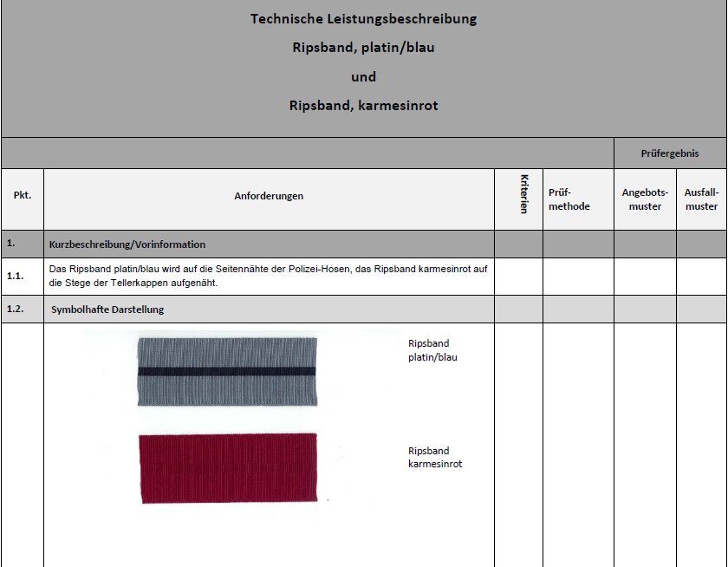Click the description paragraph about Polizei-Hosen
The height and width of the screenshot is (567, 728).
click(269, 276)
